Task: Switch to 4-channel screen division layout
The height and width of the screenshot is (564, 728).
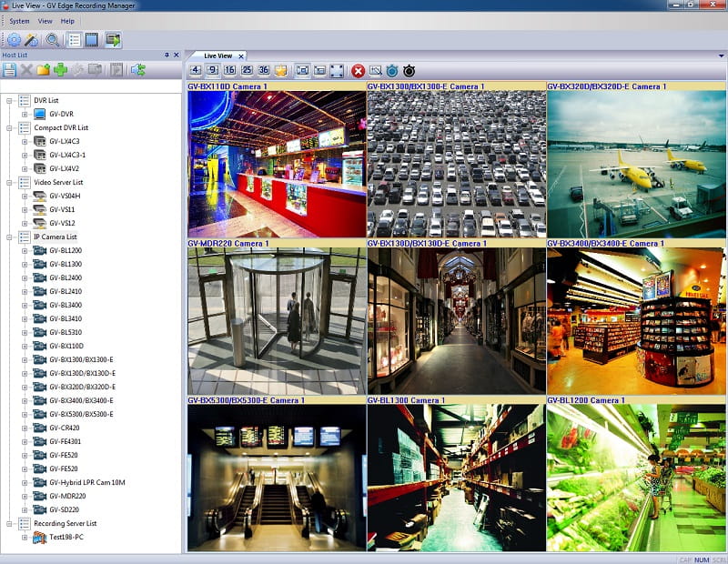Action: pos(196,71)
